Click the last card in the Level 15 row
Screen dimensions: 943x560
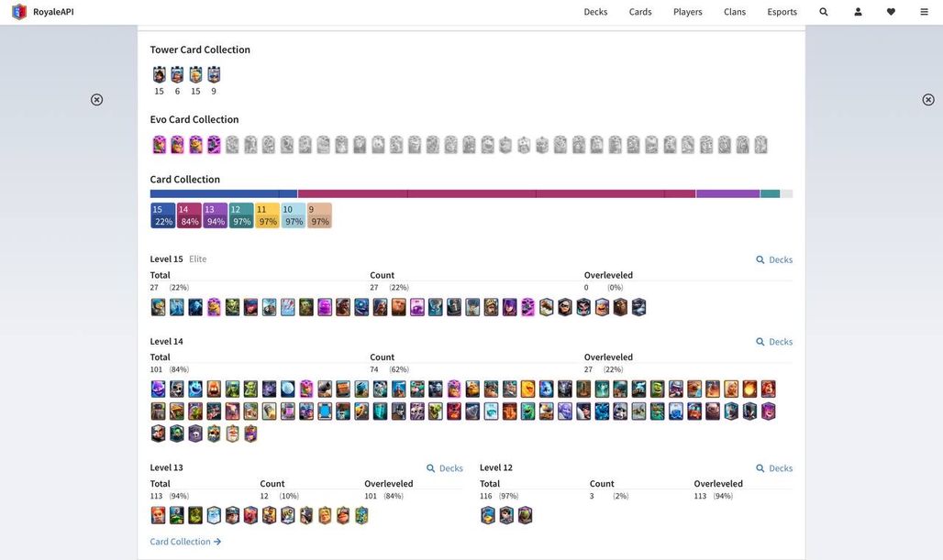638,307
